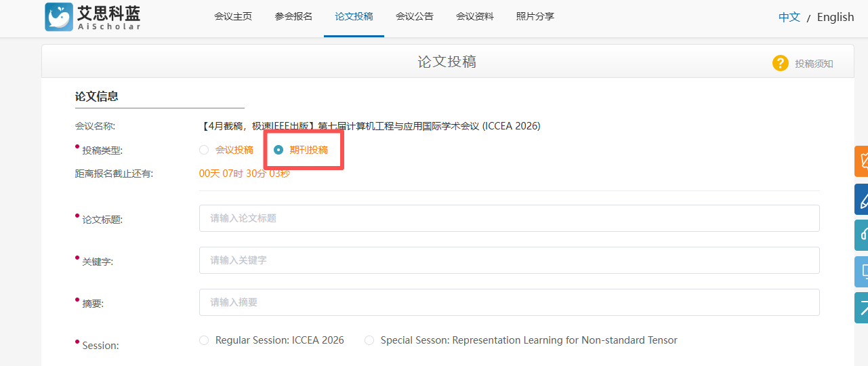Go to the 参会报名 tab
Viewport: 868px width, 366px height.
[293, 17]
